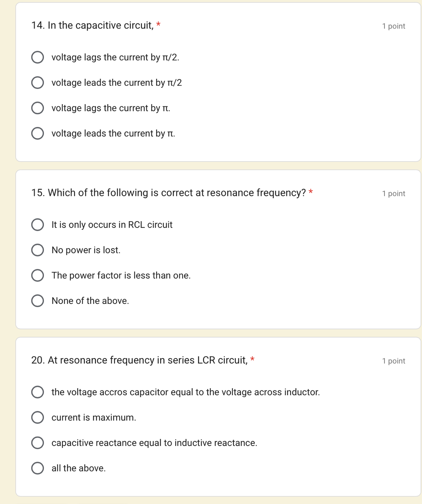Click question 15 resonance frequency title text
Screen dimensions: 422x504
tap(168, 193)
